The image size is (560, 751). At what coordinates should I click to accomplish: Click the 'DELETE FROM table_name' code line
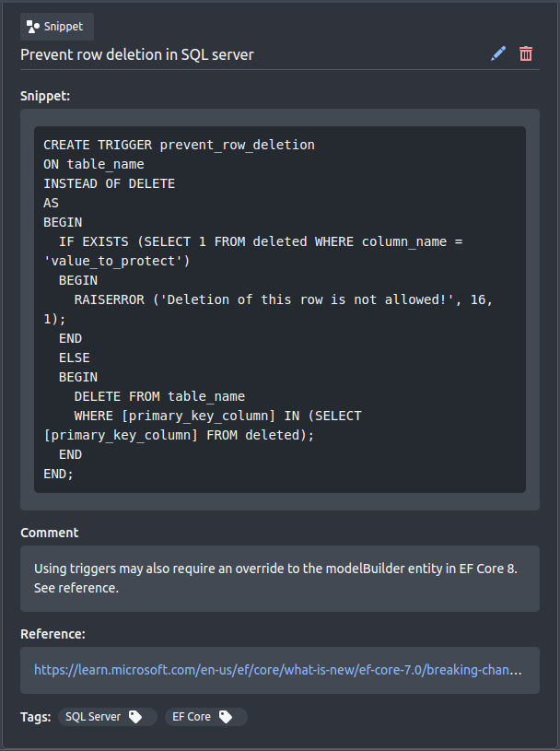159,396
